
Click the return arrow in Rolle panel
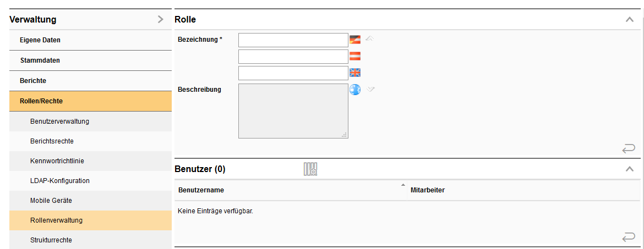(628, 148)
